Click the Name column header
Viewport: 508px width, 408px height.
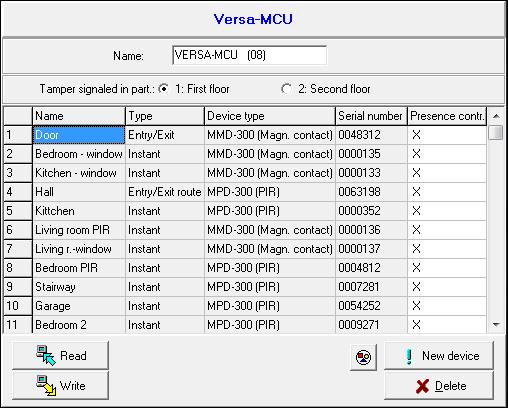79,116
